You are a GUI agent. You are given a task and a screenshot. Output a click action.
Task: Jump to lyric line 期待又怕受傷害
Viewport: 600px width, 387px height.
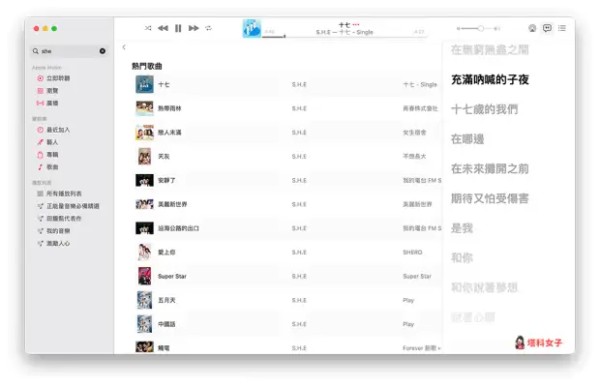tap(490, 198)
